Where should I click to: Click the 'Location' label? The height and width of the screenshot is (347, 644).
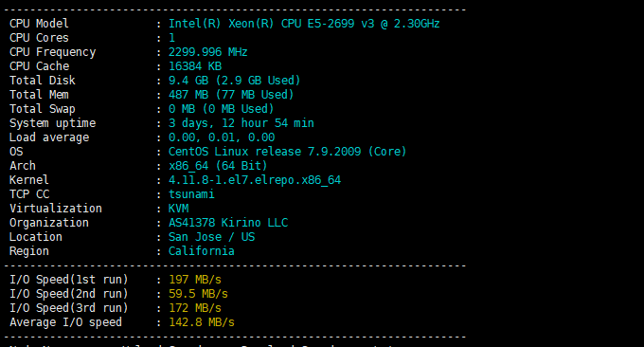[x=36, y=237]
